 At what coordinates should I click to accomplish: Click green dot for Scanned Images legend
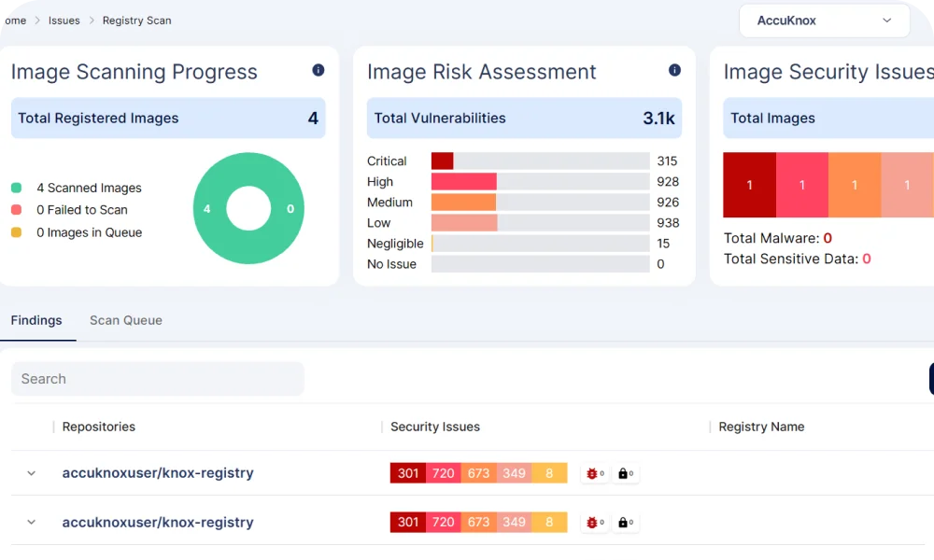(x=16, y=188)
